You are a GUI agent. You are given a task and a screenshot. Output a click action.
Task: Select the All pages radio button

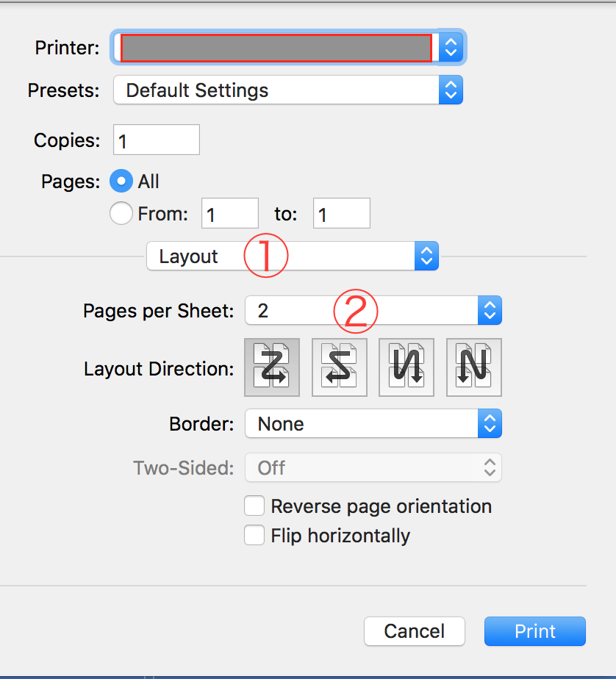coord(121,181)
